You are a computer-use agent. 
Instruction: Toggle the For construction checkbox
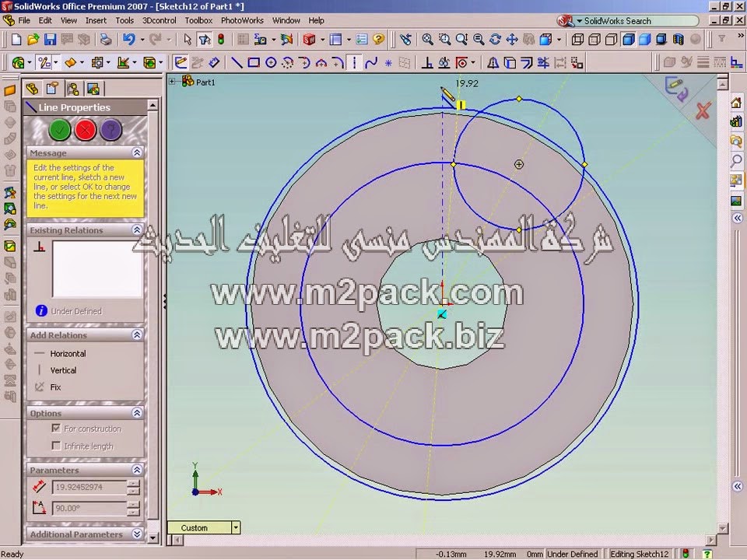pyautogui.click(x=56, y=428)
